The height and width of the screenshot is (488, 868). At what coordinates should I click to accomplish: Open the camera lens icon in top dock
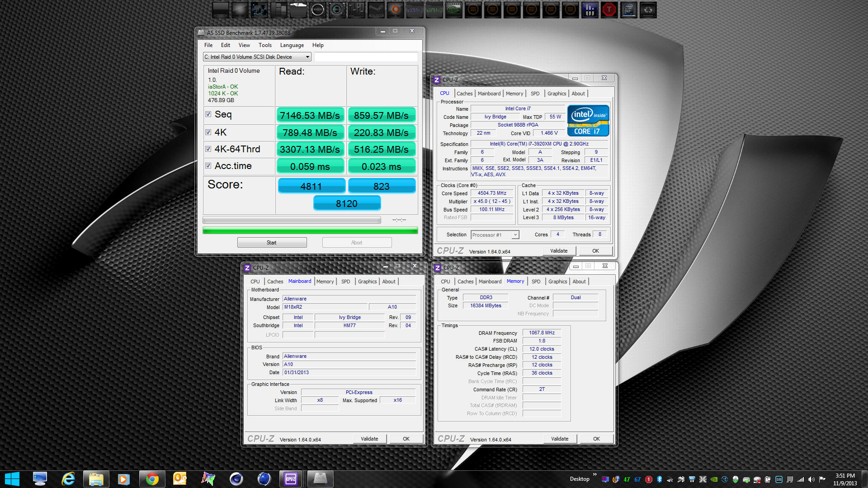337,9
